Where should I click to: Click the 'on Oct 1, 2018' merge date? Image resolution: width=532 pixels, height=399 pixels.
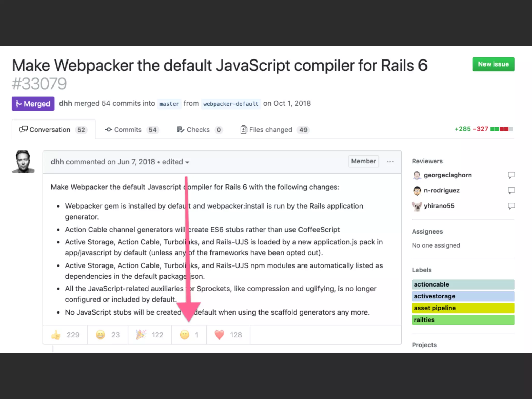point(287,103)
